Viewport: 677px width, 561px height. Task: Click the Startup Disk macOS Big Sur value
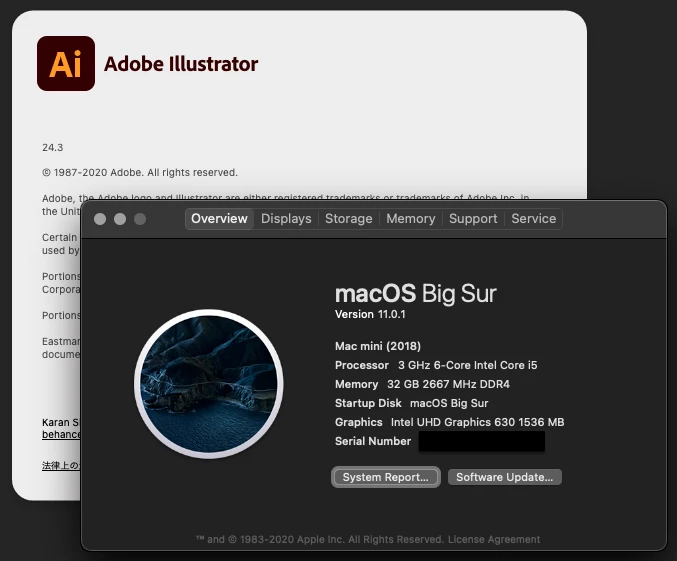tap(449, 403)
